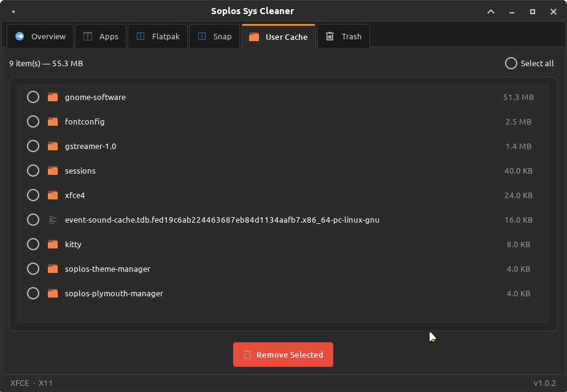Click the sessions folder icon

[53, 171]
